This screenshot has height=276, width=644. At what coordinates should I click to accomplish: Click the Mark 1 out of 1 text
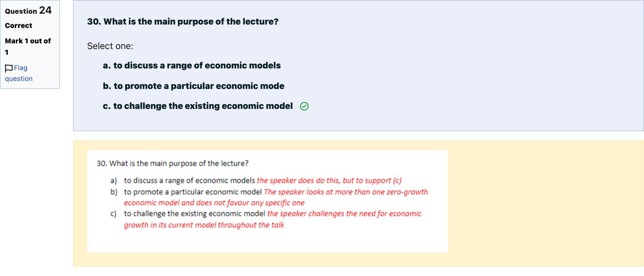(28, 46)
